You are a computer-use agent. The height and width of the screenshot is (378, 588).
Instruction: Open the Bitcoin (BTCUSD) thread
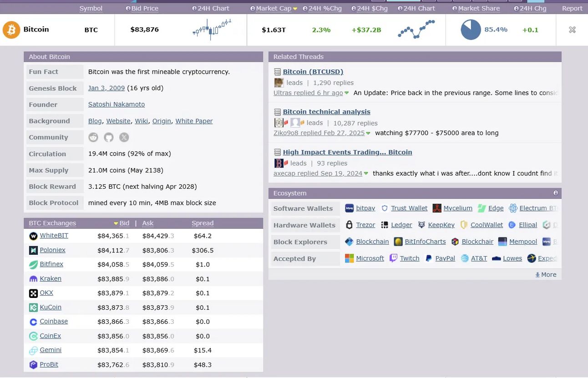[x=313, y=71]
